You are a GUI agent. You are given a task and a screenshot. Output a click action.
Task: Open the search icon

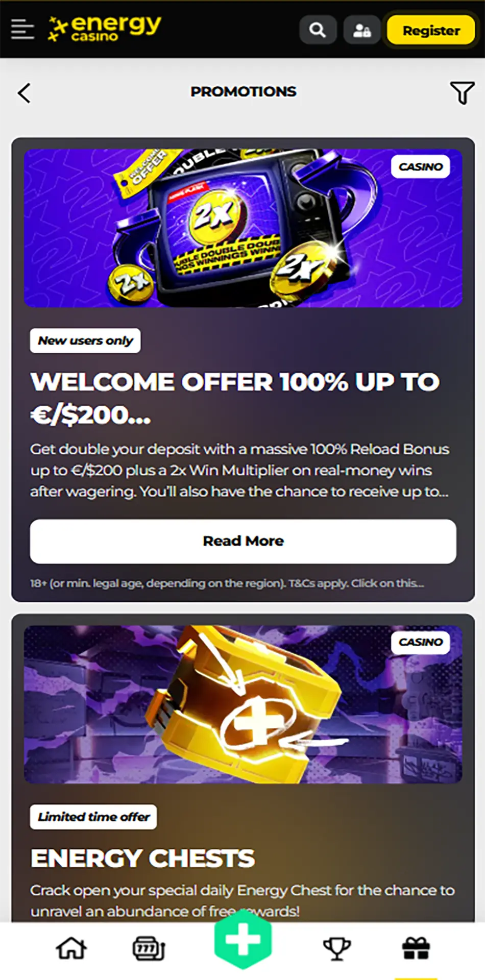click(318, 30)
